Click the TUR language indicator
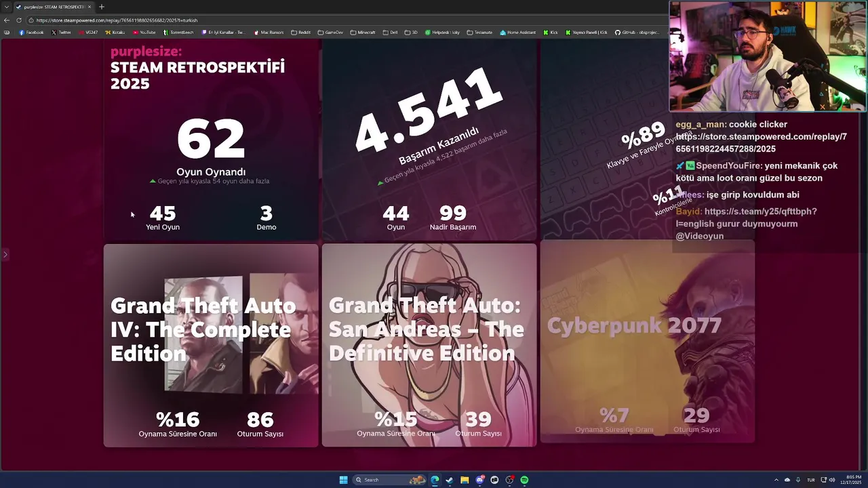The height and width of the screenshot is (488, 868). (x=810, y=480)
